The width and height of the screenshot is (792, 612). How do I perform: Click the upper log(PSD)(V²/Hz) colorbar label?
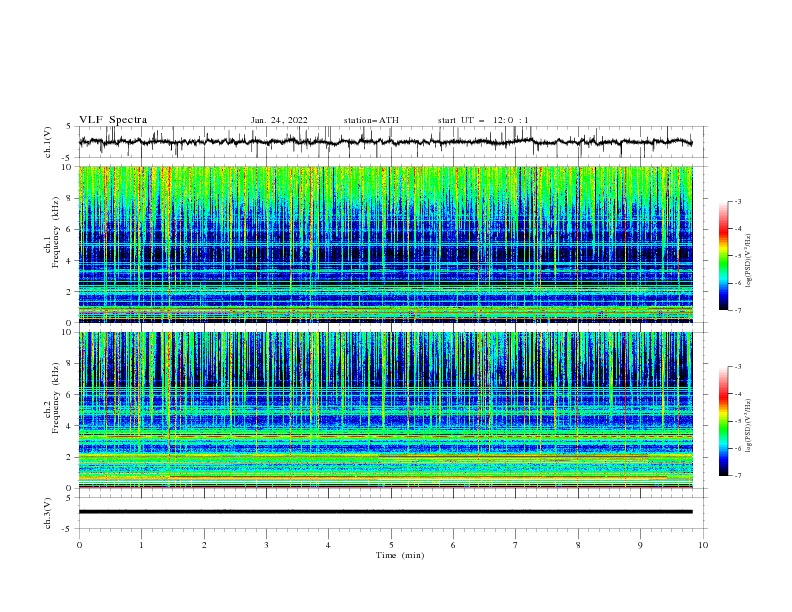click(749, 261)
